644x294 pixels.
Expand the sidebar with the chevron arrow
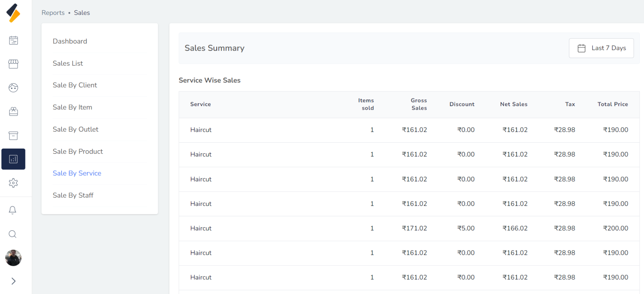pos(13,281)
